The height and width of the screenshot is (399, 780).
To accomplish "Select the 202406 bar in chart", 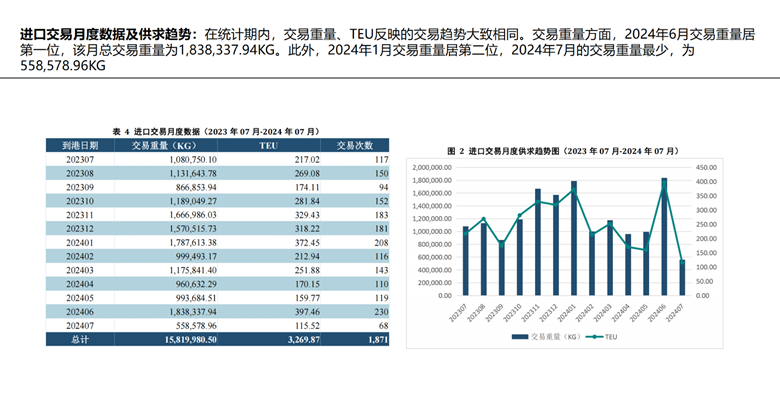I will coord(664,237).
